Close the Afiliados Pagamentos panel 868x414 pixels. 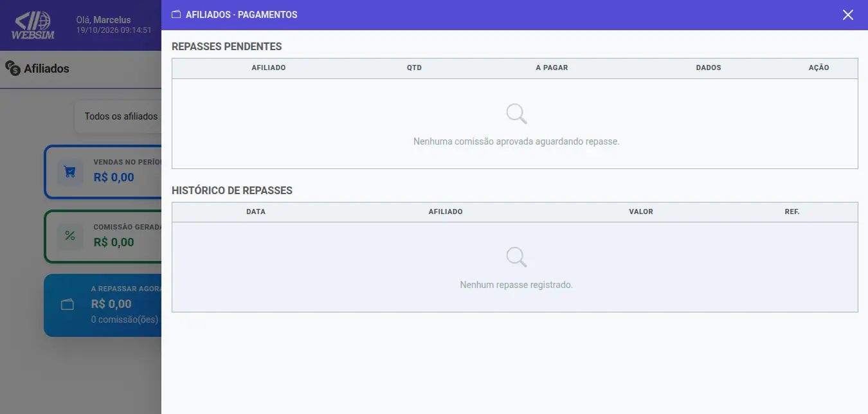848,15
